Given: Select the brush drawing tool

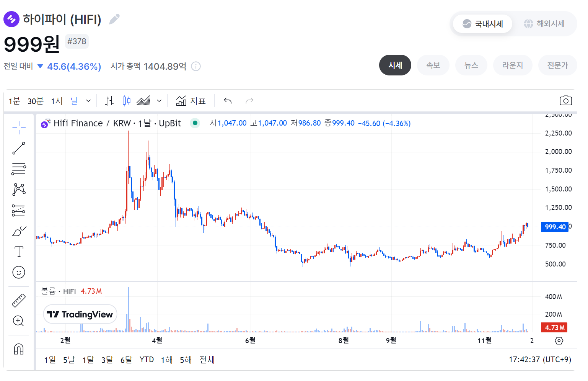Looking at the screenshot, I should click(x=19, y=231).
